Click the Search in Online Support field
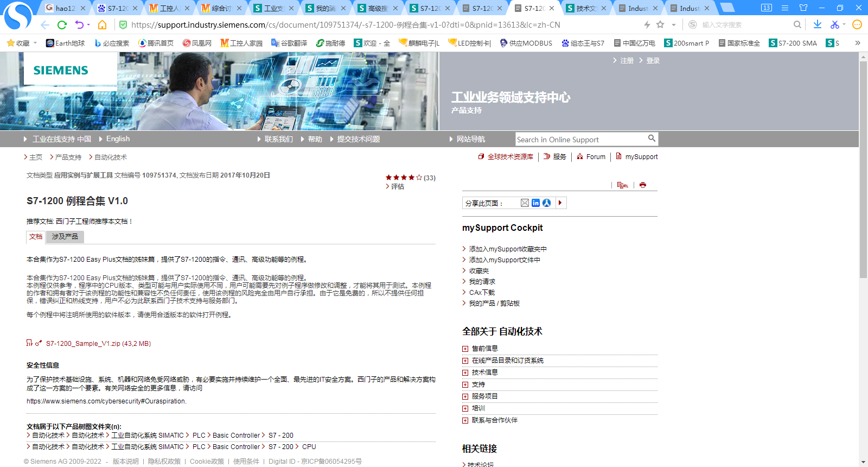The width and height of the screenshot is (868, 467). pos(580,140)
